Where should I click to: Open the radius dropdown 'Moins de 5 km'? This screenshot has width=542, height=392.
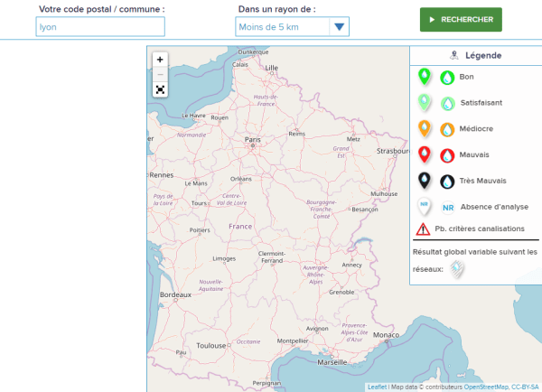280,27
